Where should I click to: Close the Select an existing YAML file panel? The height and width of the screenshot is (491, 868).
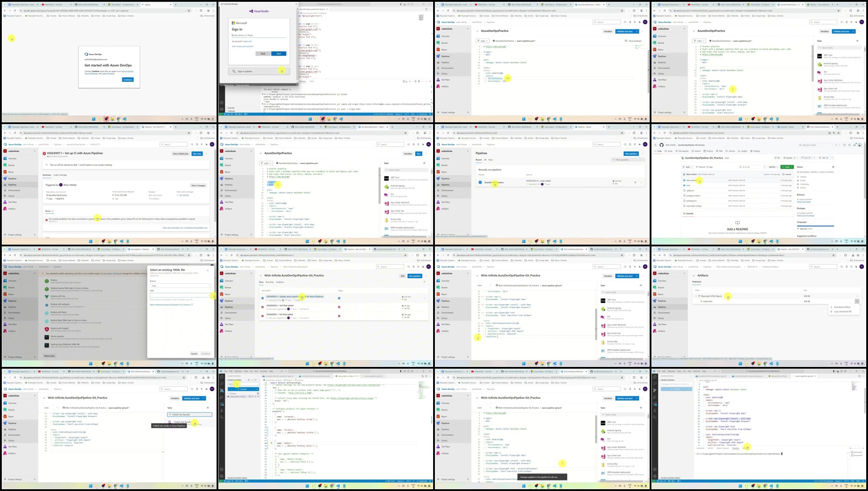coord(208,270)
